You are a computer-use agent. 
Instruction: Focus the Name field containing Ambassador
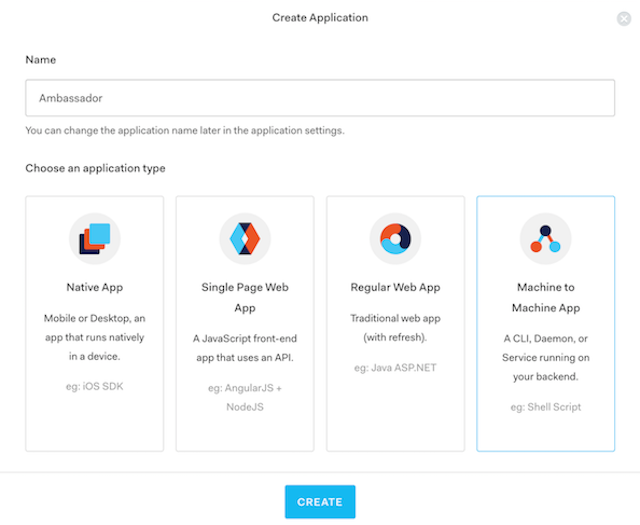320,99
